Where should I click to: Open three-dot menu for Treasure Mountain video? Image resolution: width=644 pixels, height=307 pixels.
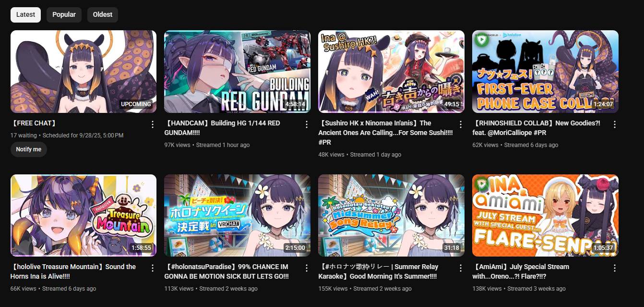[x=153, y=268]
